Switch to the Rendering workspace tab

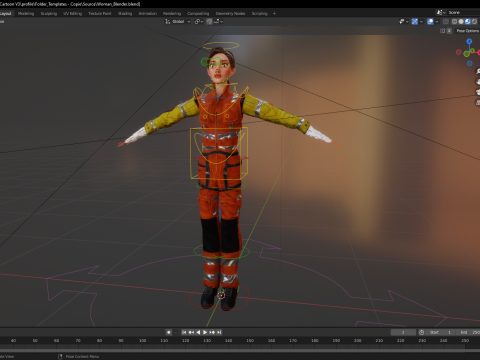(172, 14)
